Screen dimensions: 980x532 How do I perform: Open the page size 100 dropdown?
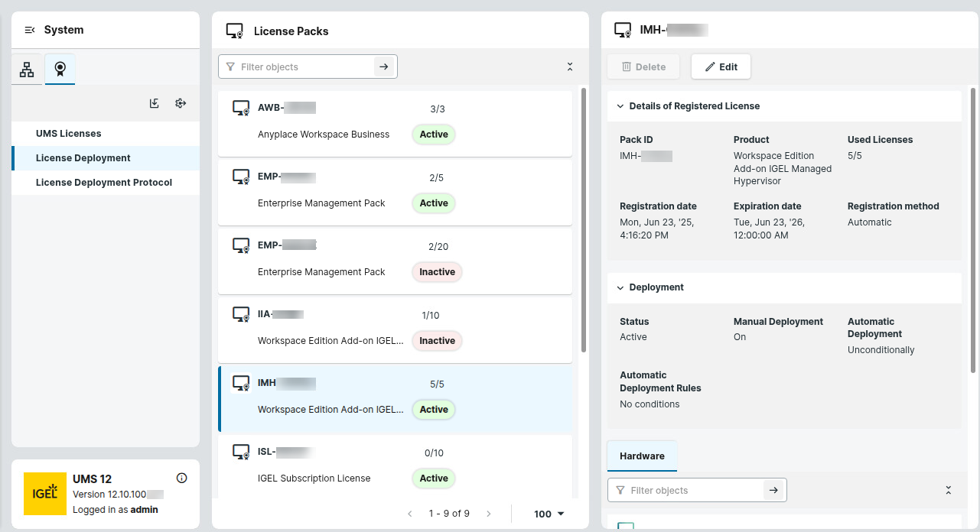click(549, 514)
